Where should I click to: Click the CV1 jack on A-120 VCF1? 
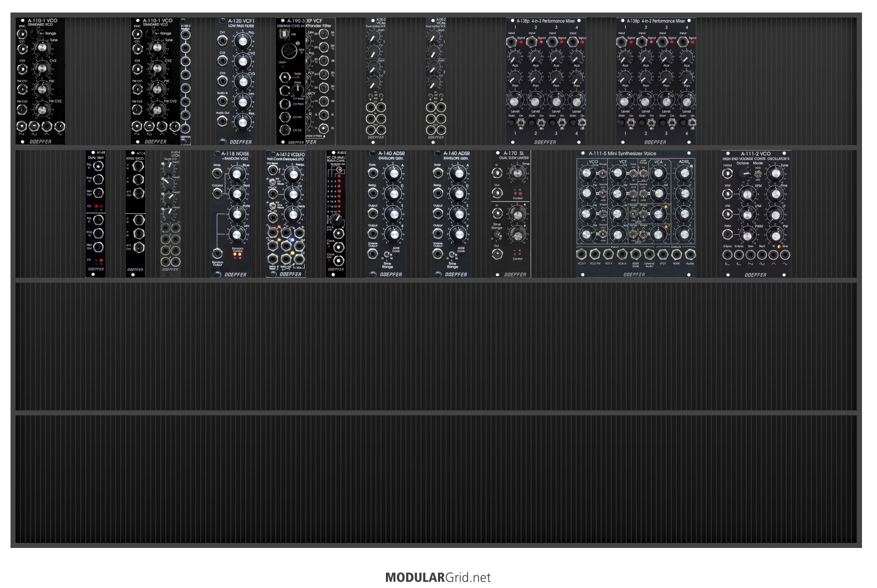pos(222,40)
